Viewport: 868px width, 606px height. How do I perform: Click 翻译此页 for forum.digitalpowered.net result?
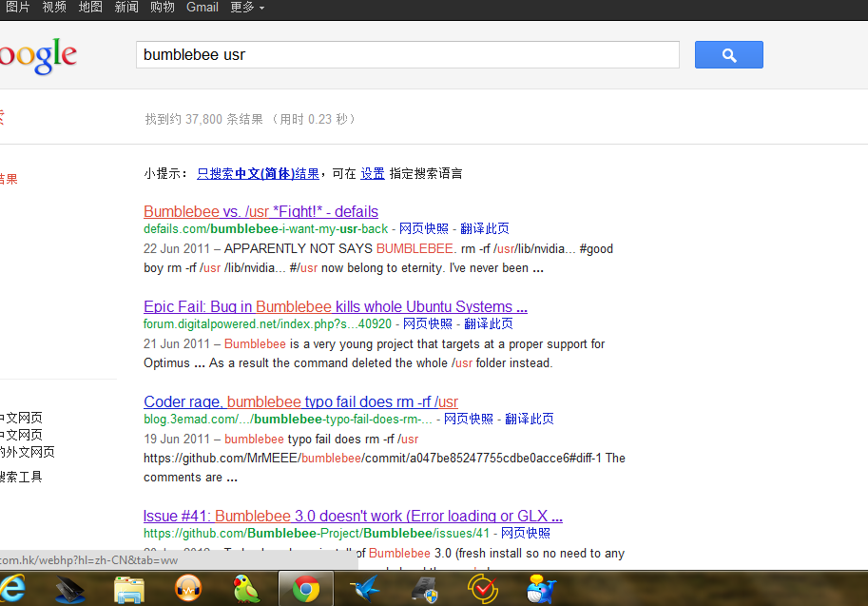coord(489,324)
